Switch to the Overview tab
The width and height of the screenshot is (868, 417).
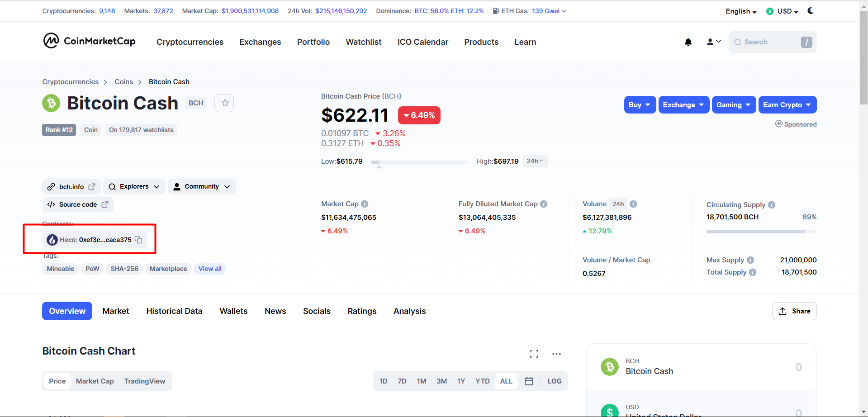point(67,311)
